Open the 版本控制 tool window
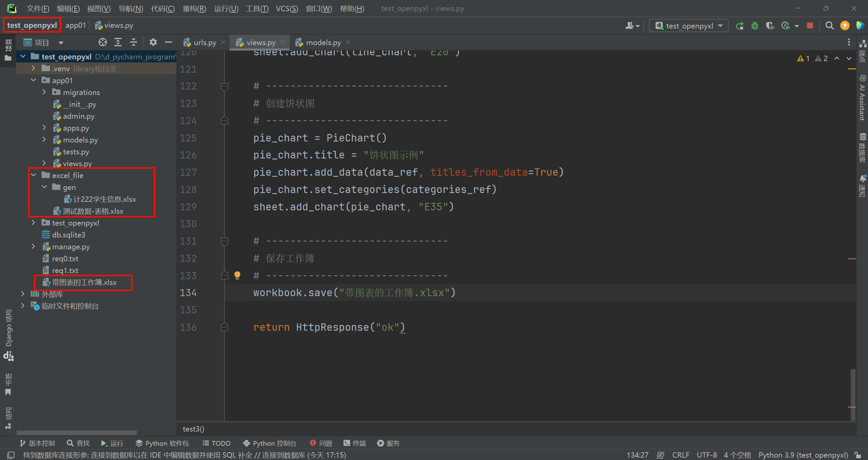Screen dimensions: 868x460 tap(38, 443)
